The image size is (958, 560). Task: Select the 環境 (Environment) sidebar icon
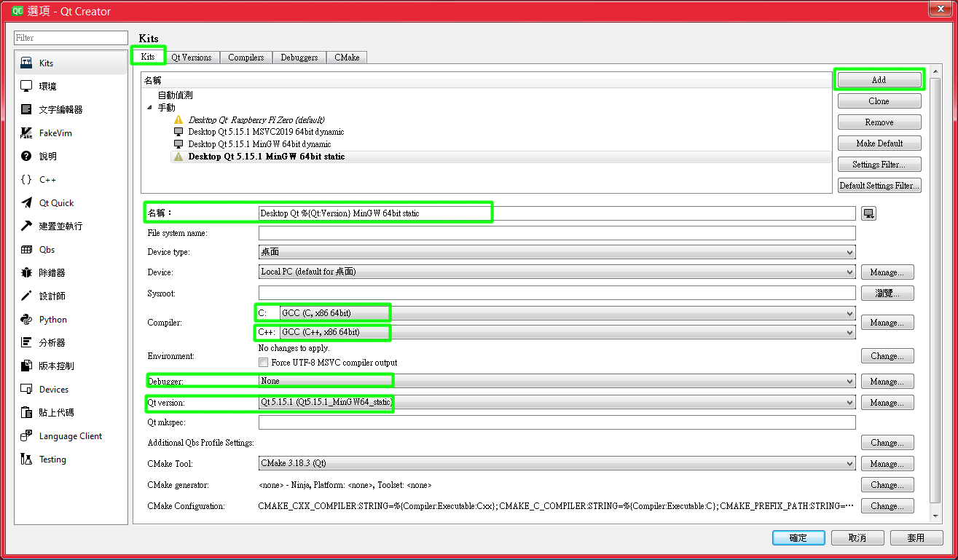[x=45, y=86]
